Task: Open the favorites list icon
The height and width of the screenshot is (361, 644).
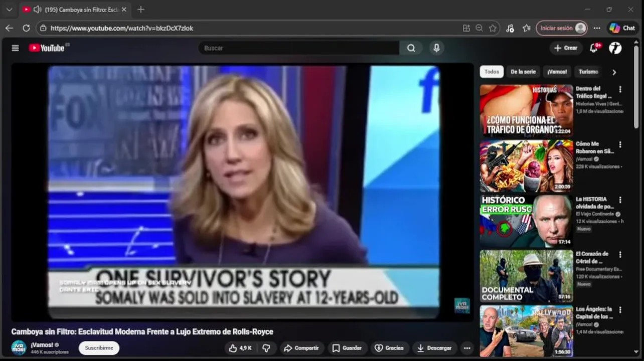Action: tap(526, 29)
